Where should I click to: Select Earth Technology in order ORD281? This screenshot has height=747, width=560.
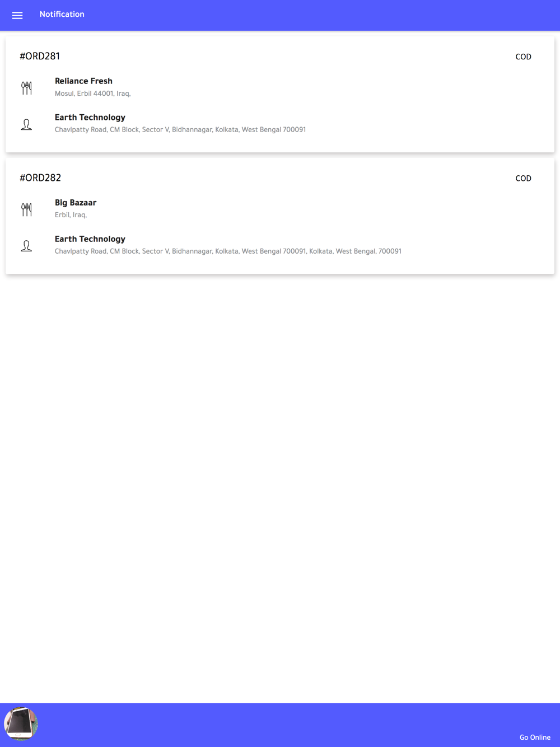click(90, 117)
